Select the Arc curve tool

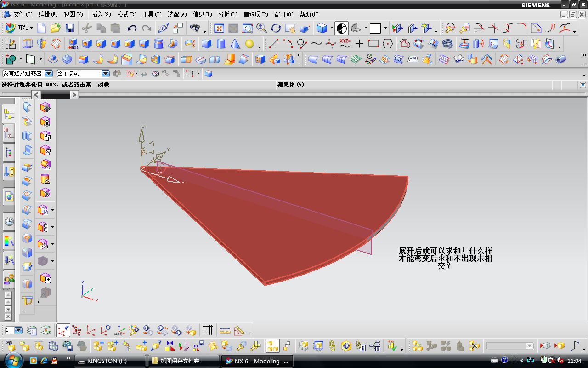coord(288,44)
